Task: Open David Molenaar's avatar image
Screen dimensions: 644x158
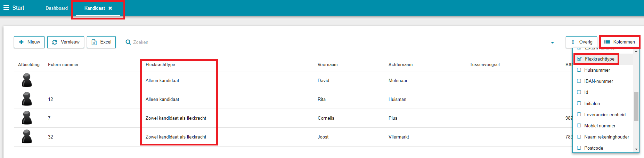Action: click(27, 80)
